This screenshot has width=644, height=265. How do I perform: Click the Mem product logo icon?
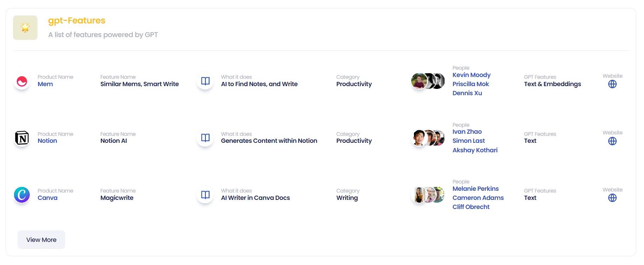click(22, 81)
